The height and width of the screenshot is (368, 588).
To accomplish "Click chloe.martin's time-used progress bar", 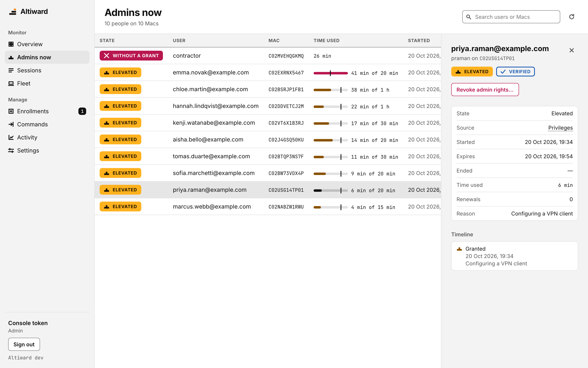I will pos(331,90).
